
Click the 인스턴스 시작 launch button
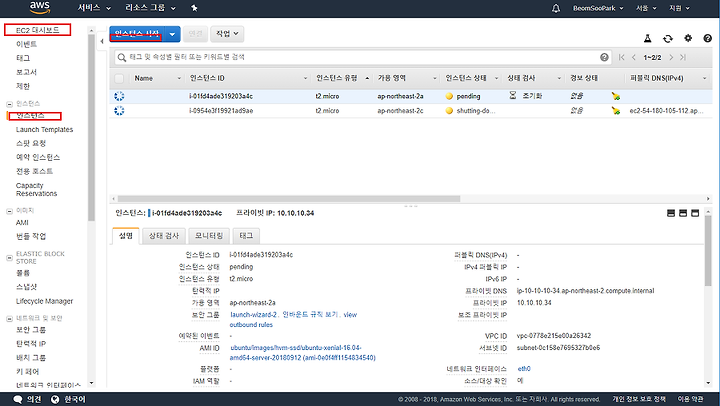click(x=137, y=34)
